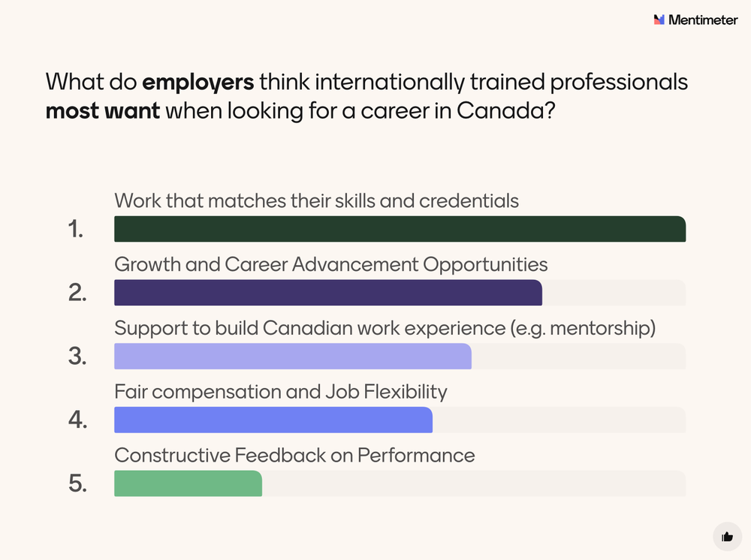Select the 'Fair compensation and Job Flexibility' label
Viewport: 751px width, 560px height.
tap(280, 391)
